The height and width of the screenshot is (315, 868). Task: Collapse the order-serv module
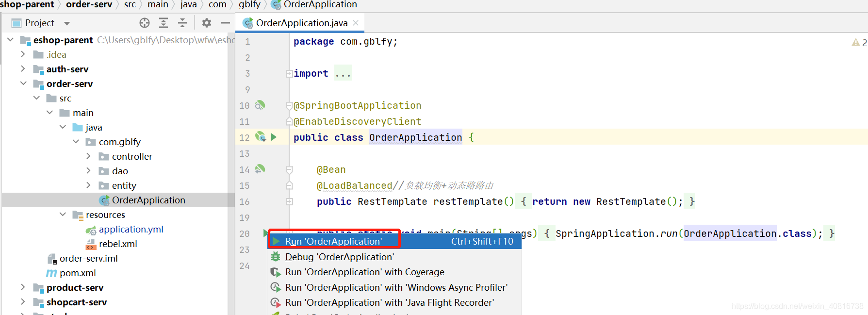click(23, 83)
